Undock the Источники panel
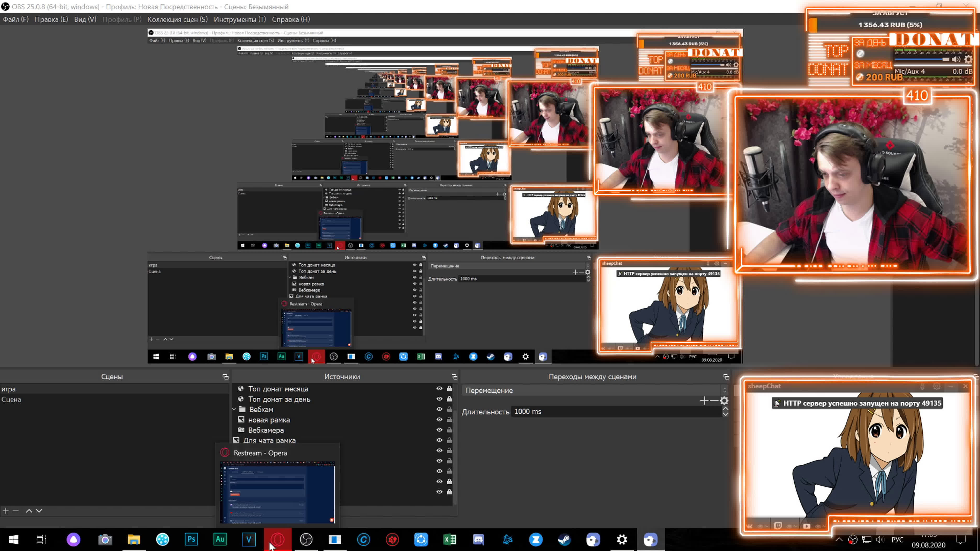Viewport: 980px width, 551px height. [x=454, y=376]
